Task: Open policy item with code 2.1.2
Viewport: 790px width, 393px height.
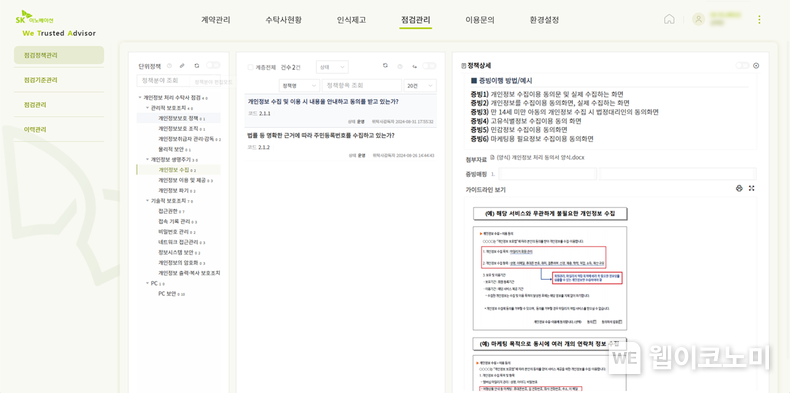Action: tap(341, 144)
